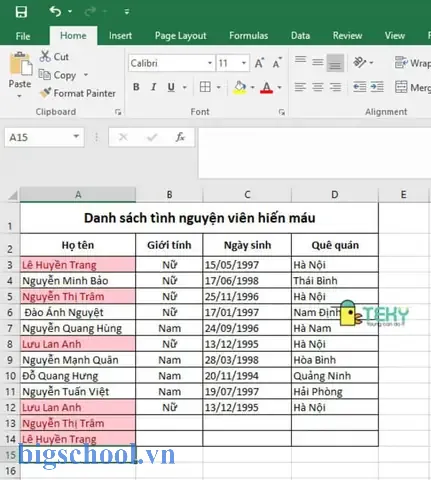Viewport: 431px width, 480px height.
Task: Click Align Left icon
Action: pyautogui.click(x=300, y=87)
